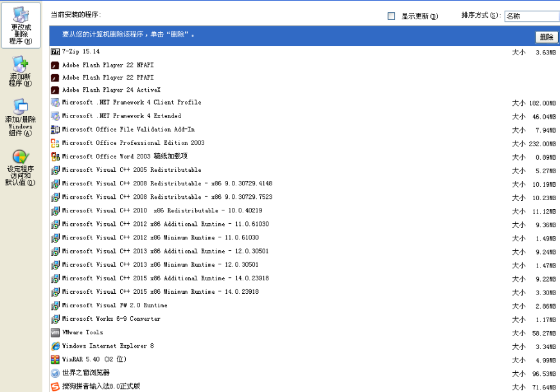Click the 世界之窗浏览器 icon

(55, 373)
